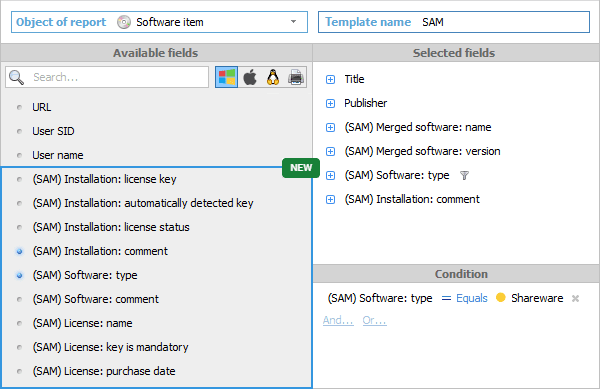Viewport: 600px width, 389px height.
Task: Expand the Title selected field
Action: [x=330, y=80]
